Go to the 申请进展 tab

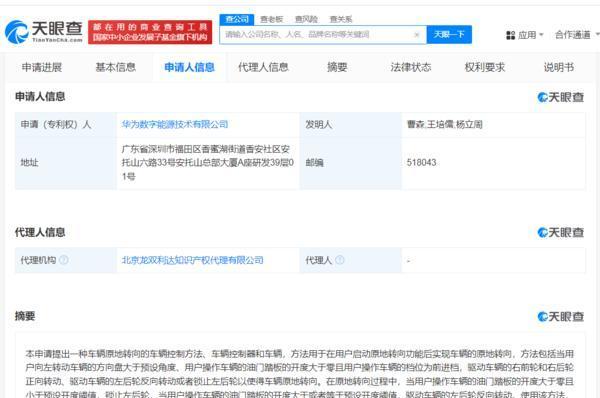click(x=42, y=67)
